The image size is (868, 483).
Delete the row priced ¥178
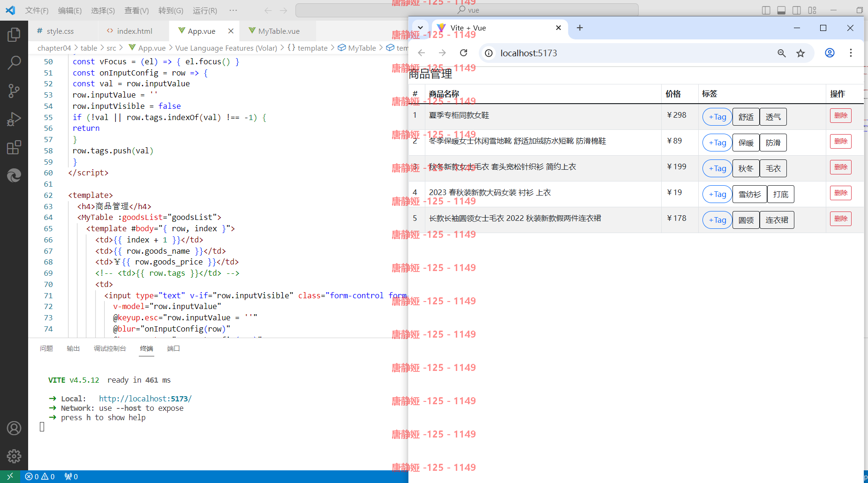[x=841, y=219]
